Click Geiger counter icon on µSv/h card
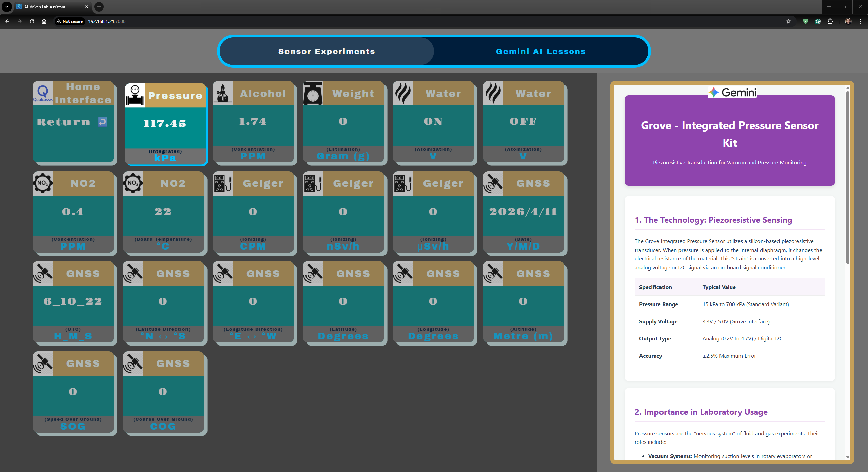This screenshot has height=472, width=868. pos(403,183)
